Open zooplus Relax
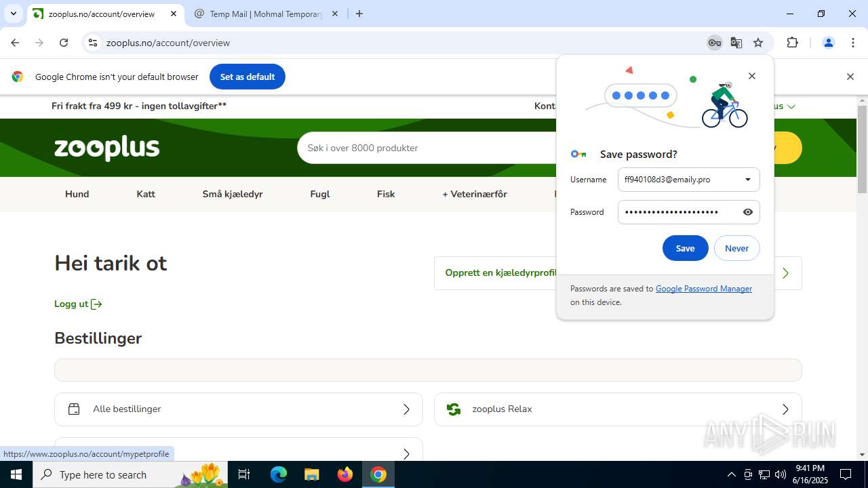 [x=618, y=409]
